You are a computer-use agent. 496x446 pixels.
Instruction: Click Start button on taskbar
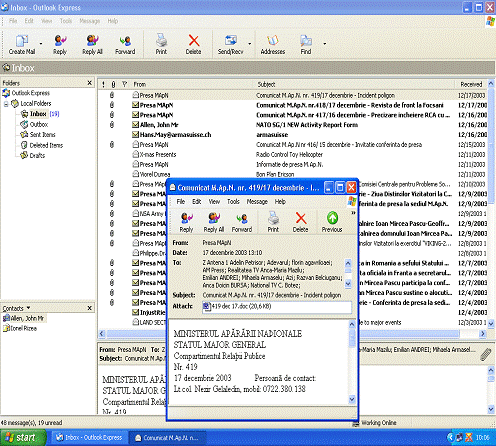point(23,437)
